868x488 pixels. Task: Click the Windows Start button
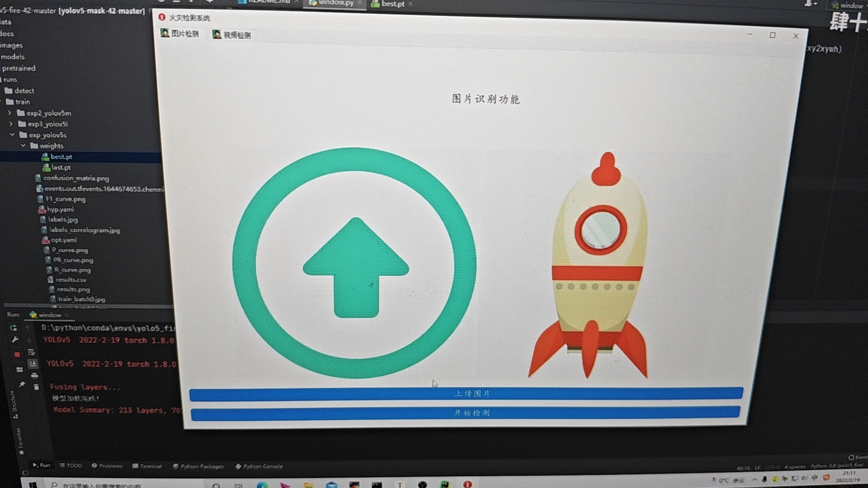click(33, 484)
